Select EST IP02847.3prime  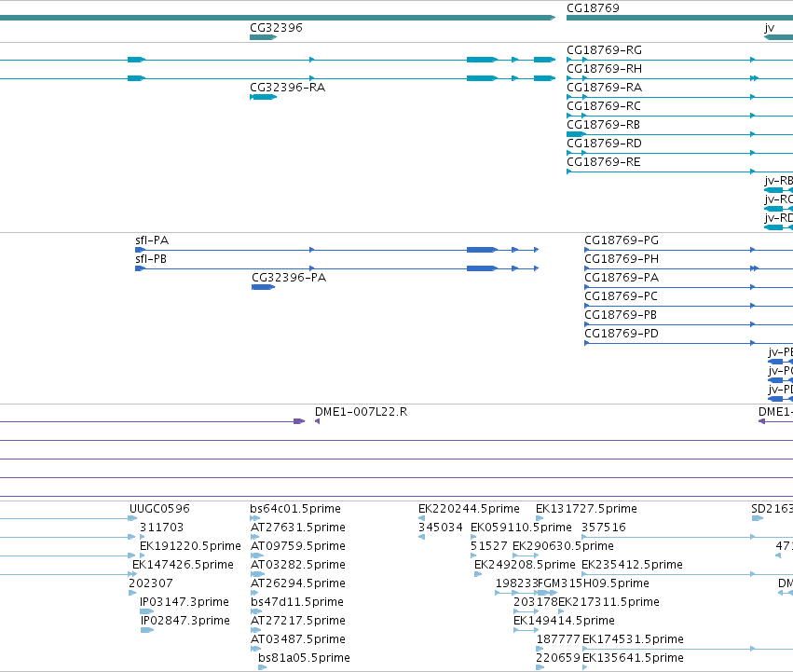click(185, 621)
